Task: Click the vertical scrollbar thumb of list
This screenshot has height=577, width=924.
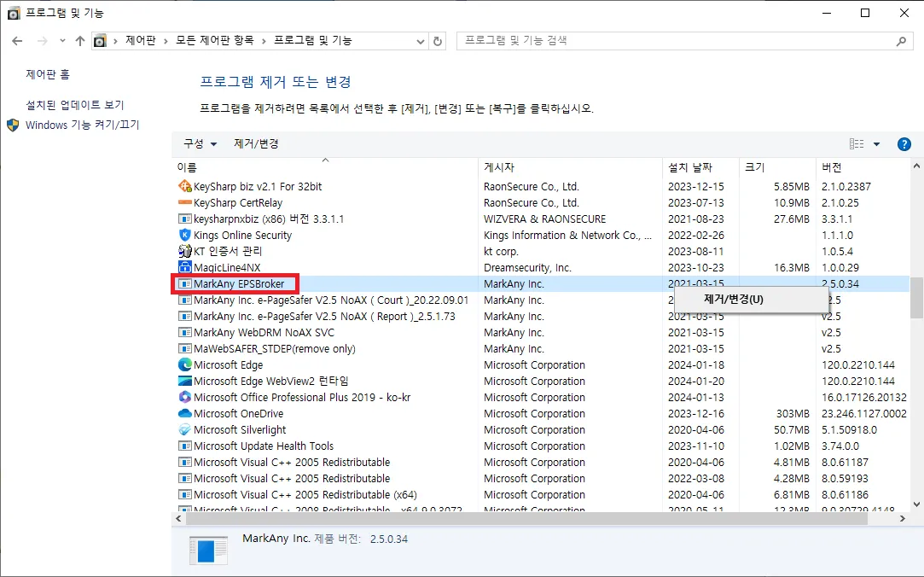Action: [x=916, y=297]
